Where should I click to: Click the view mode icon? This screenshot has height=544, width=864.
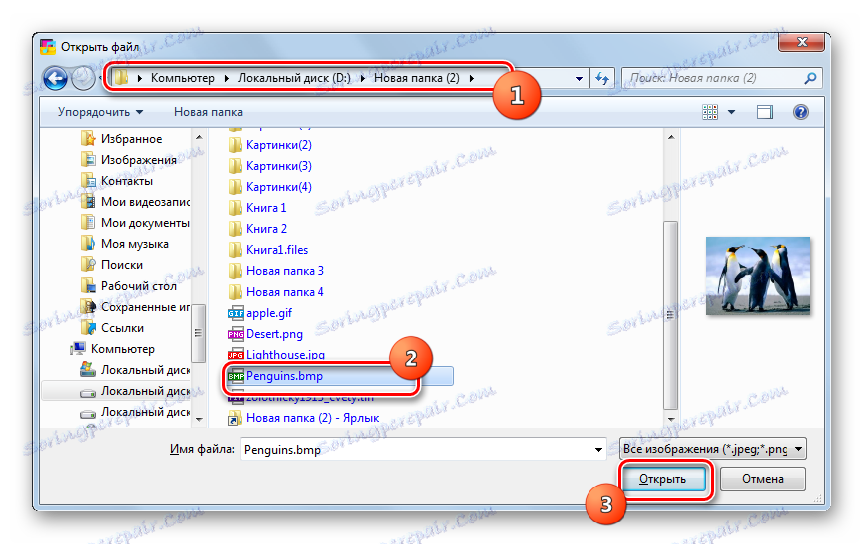(710, 112)
